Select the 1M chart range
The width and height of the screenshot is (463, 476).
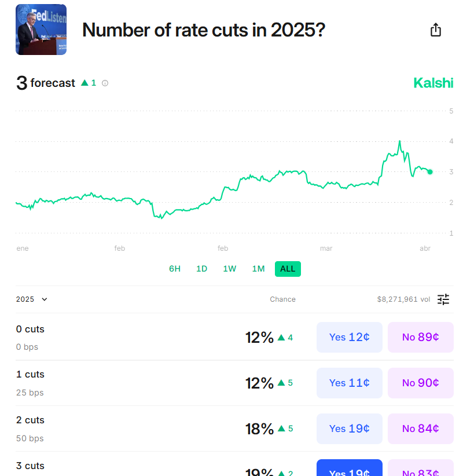pos(259,269)
